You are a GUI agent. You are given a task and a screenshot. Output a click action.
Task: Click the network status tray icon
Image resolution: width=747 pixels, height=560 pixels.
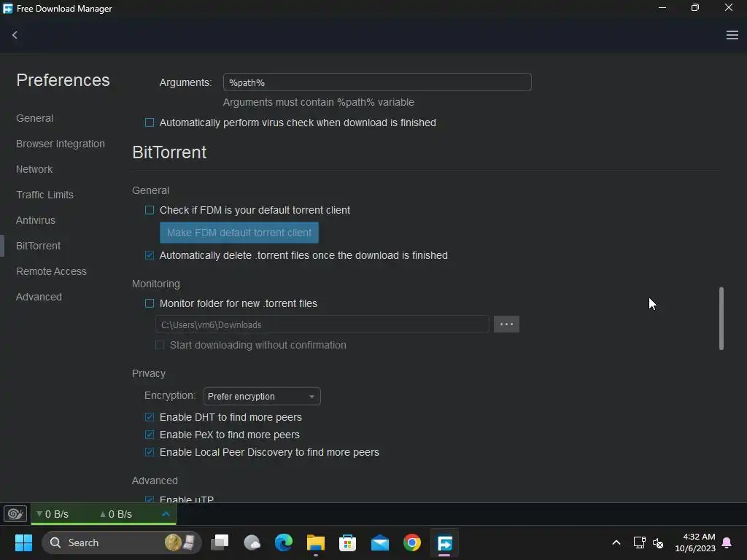point(639,542)
